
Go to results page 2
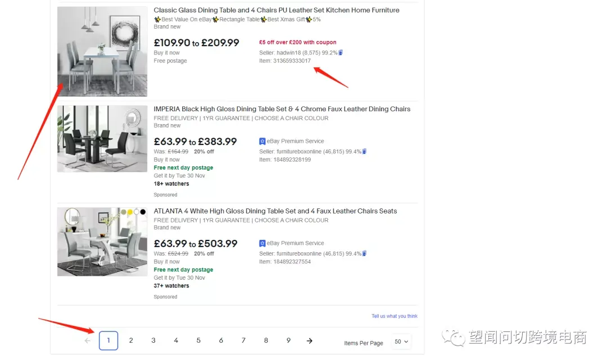(131, 340)
